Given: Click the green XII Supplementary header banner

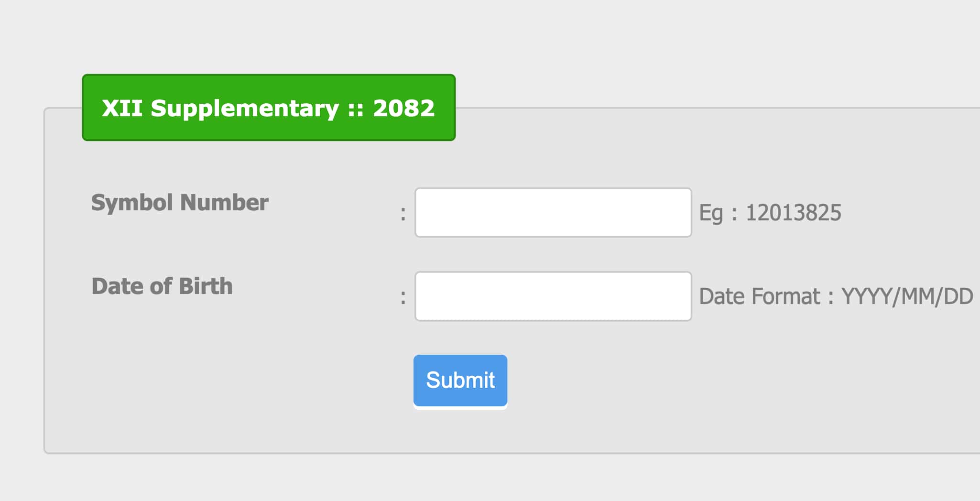Looking at the screenshot, I should point(269,108).
